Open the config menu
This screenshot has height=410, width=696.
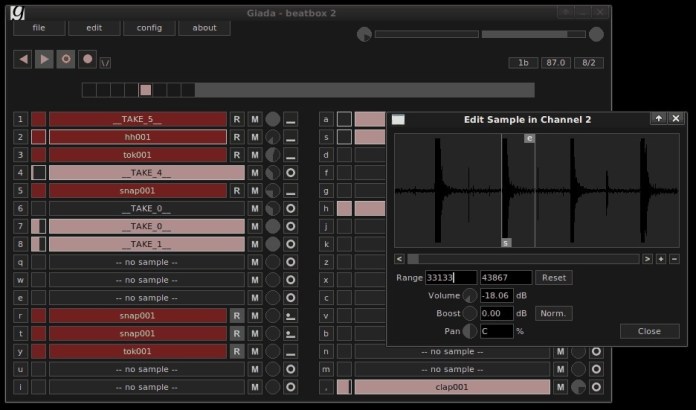149,28
